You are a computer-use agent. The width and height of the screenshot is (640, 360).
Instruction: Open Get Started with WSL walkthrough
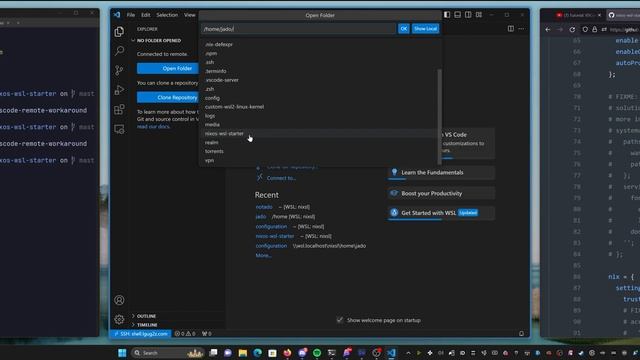click(x=441, y=213)
